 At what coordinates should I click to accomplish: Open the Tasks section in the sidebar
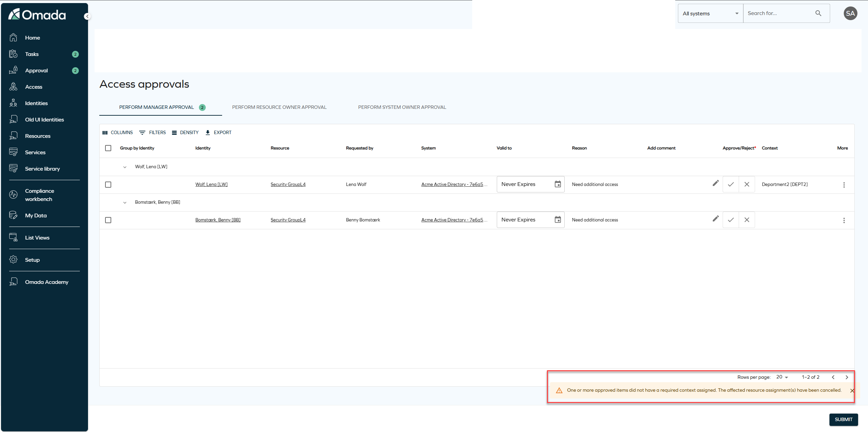[x=32, y=54]
